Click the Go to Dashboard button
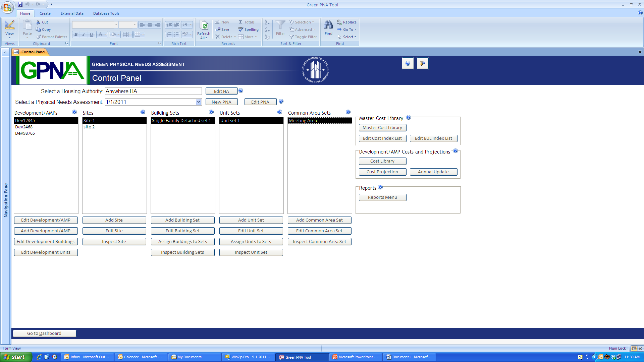The height and width of the screenshot is (362, 644). 44,334
